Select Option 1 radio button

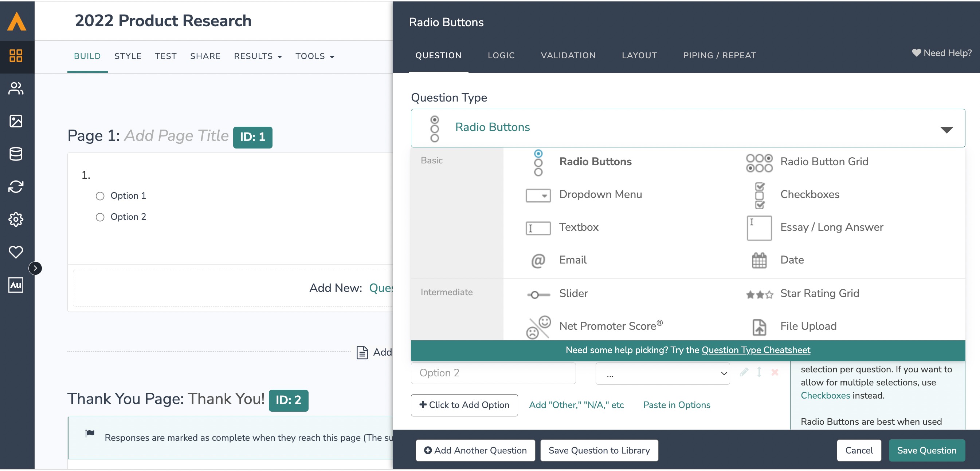click(x=100, y=196)
